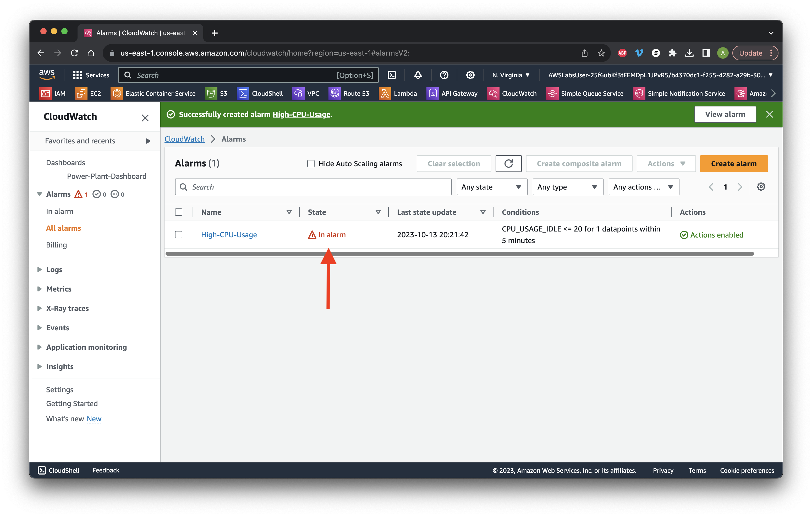The image size is (812, 517).
Task: Open the AWSLabsUser account menu
Action: pos(660,75)
